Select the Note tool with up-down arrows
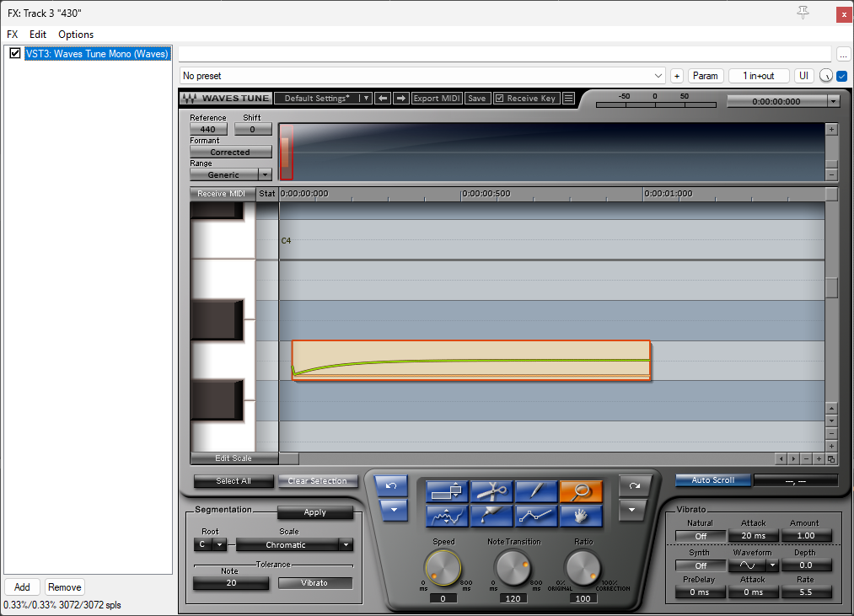This screenshot has width=854, height=616. (447, 490)
